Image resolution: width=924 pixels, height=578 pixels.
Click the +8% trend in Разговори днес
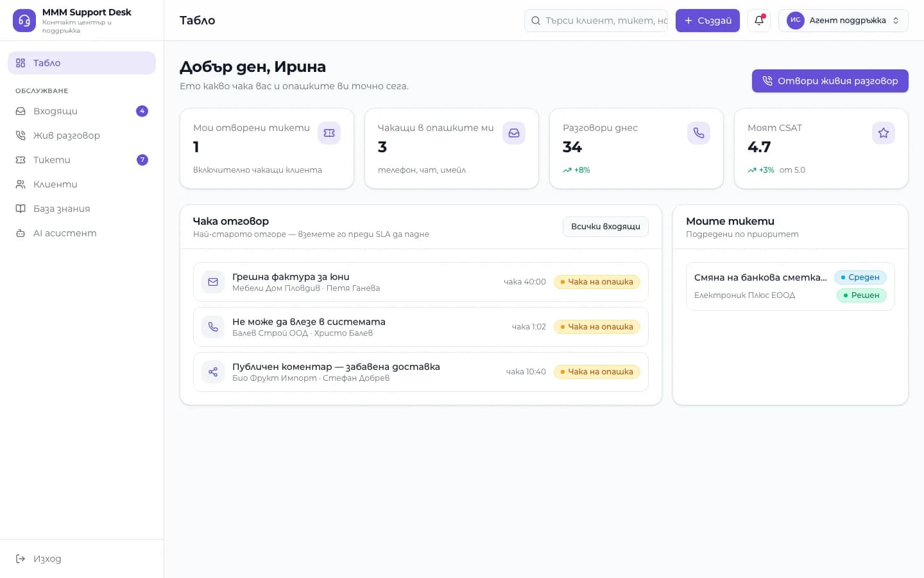coord(576,170)
